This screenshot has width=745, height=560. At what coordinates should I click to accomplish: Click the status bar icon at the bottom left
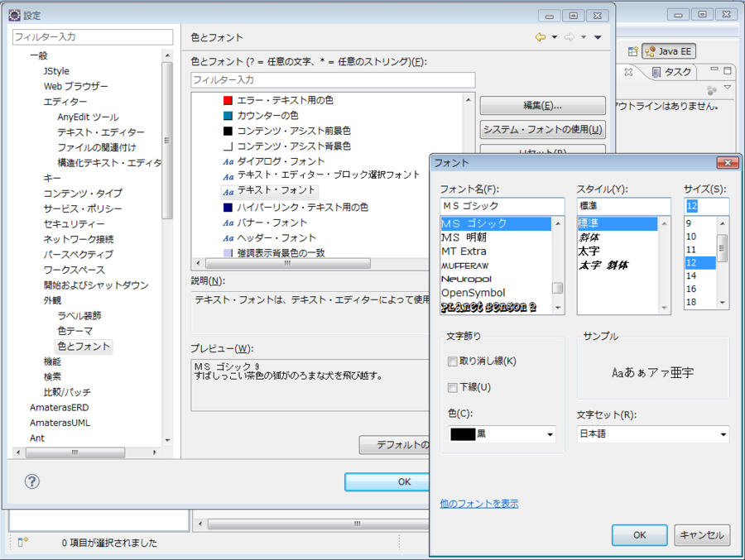click(23, 542)
